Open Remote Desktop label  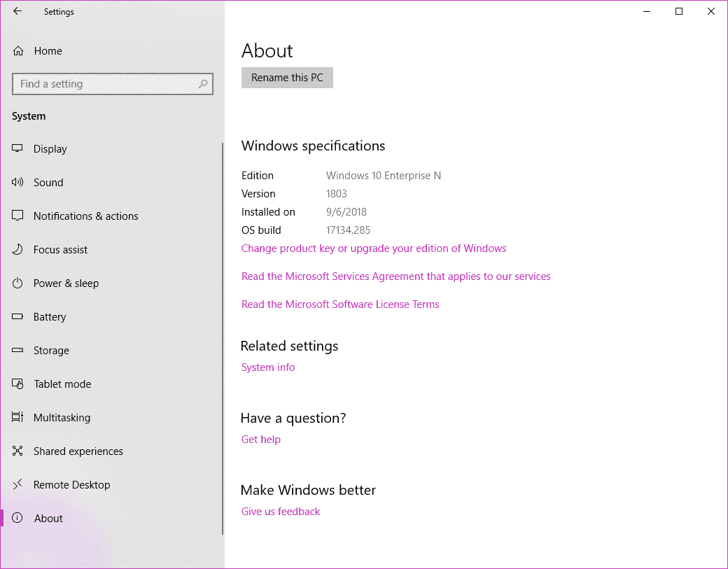click(71, 485)
